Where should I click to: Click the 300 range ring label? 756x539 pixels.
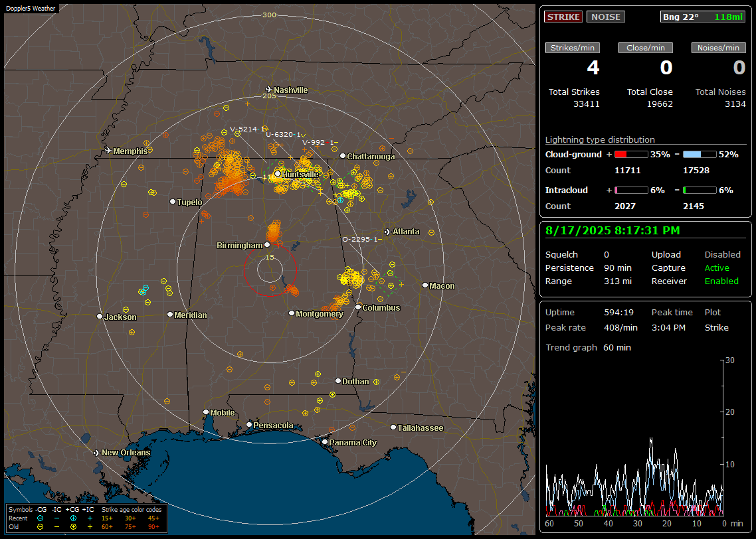[x=269, y=15]
